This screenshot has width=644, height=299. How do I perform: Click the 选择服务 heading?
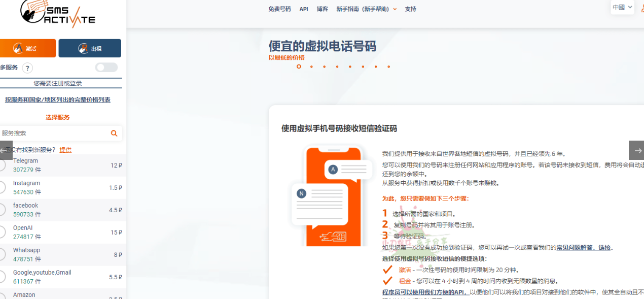(x=58, y=117)
